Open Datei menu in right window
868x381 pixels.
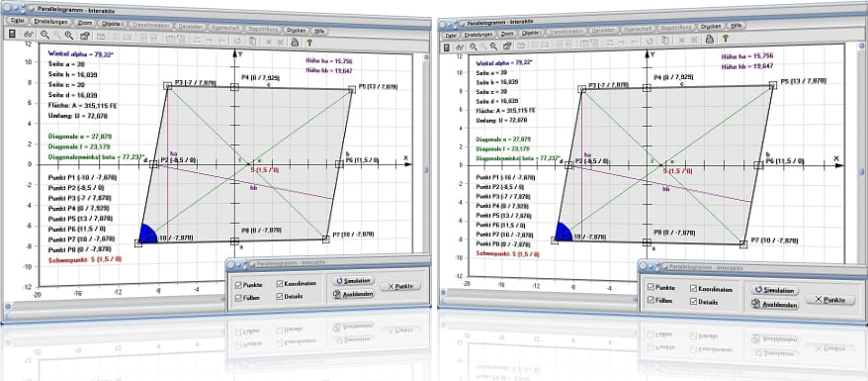click(451, 36)
